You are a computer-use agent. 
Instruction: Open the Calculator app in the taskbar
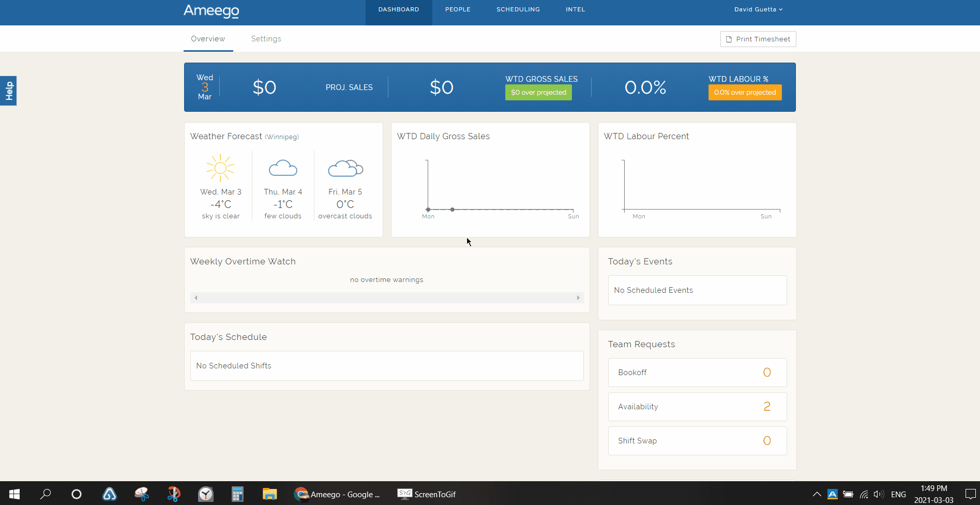[x=237, y=494]
